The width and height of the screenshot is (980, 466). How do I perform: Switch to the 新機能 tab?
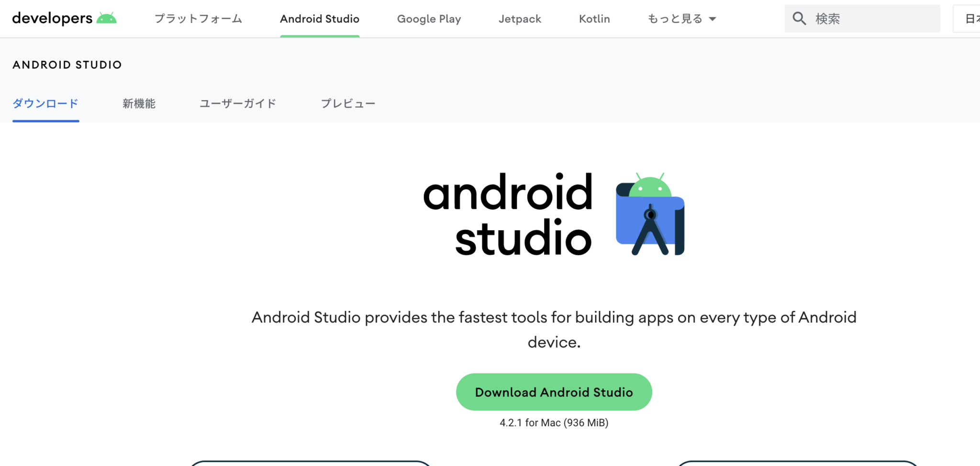[x=139, y=103]
